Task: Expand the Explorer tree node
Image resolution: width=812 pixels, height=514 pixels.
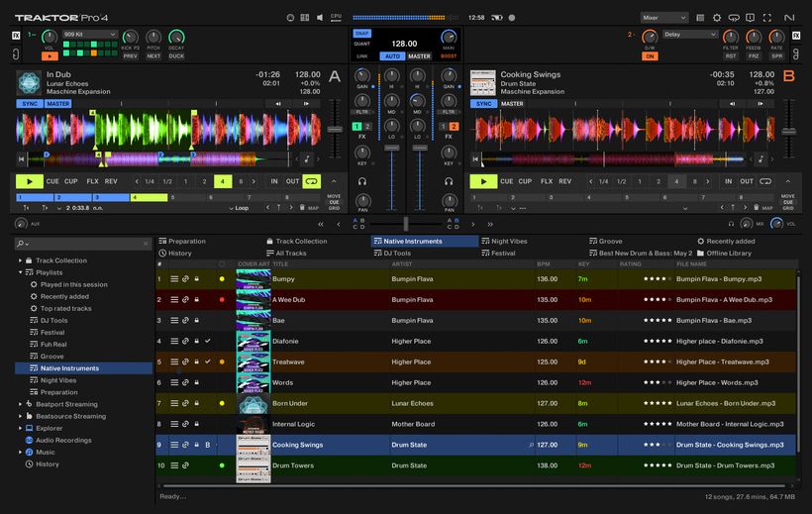Action: 20,428
